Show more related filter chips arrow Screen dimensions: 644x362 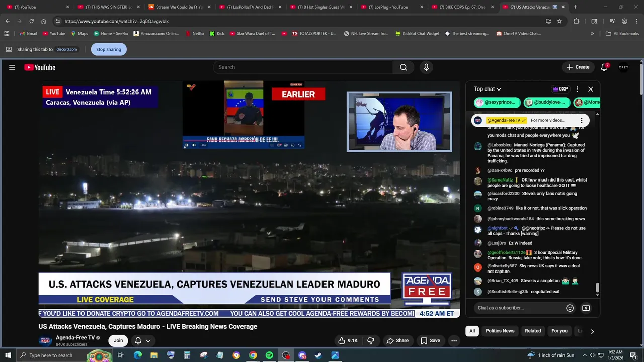[592, 331]
